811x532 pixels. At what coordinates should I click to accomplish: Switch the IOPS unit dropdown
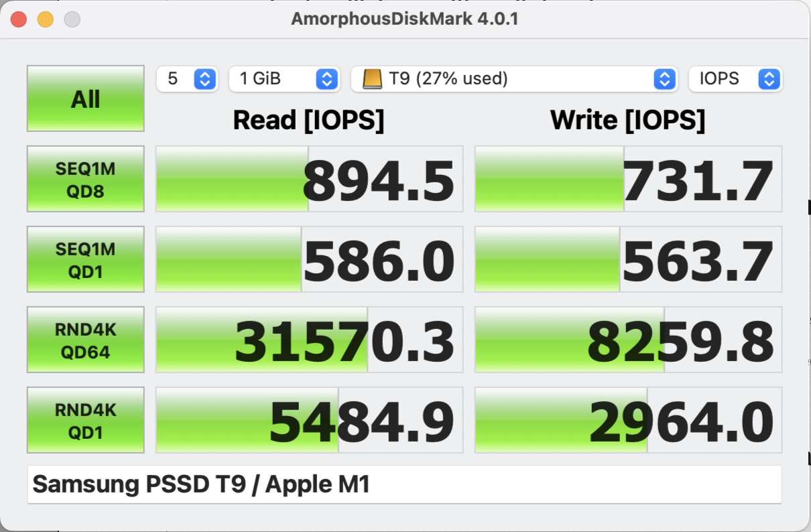coord(735,79)
